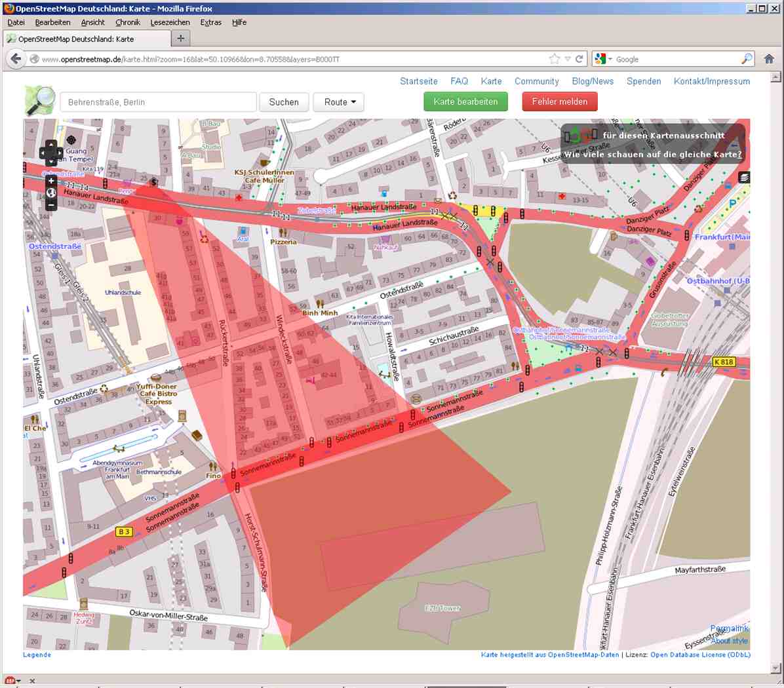Click the globe world-view icon on the map
Screen dimensions: 784x688
[x=51, y=193]
